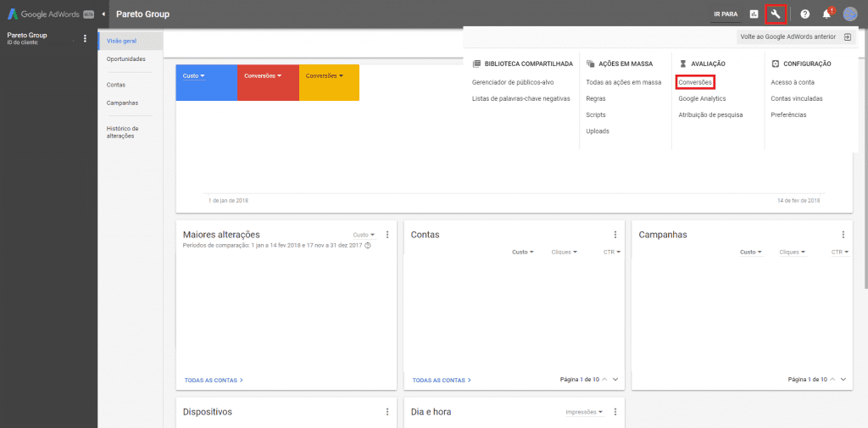Open the user account avatar
This screenshot has height=428, width=868.
(850, 14)
